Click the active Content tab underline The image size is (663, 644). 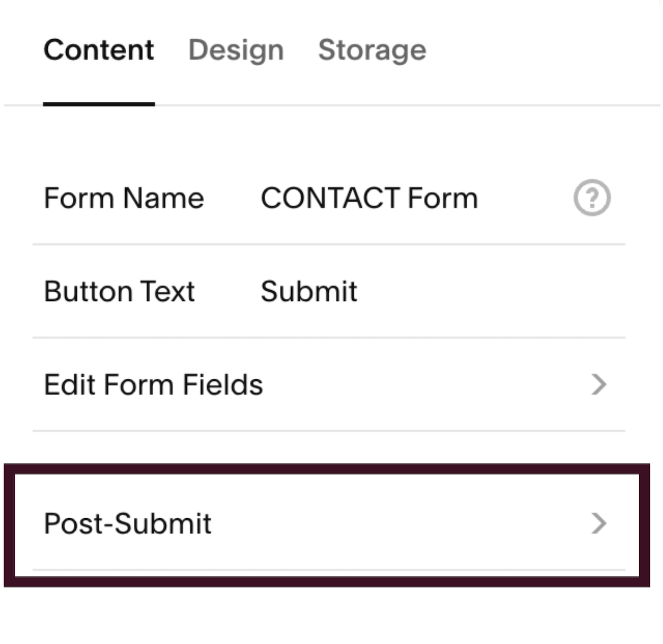(x=99, y=104)
